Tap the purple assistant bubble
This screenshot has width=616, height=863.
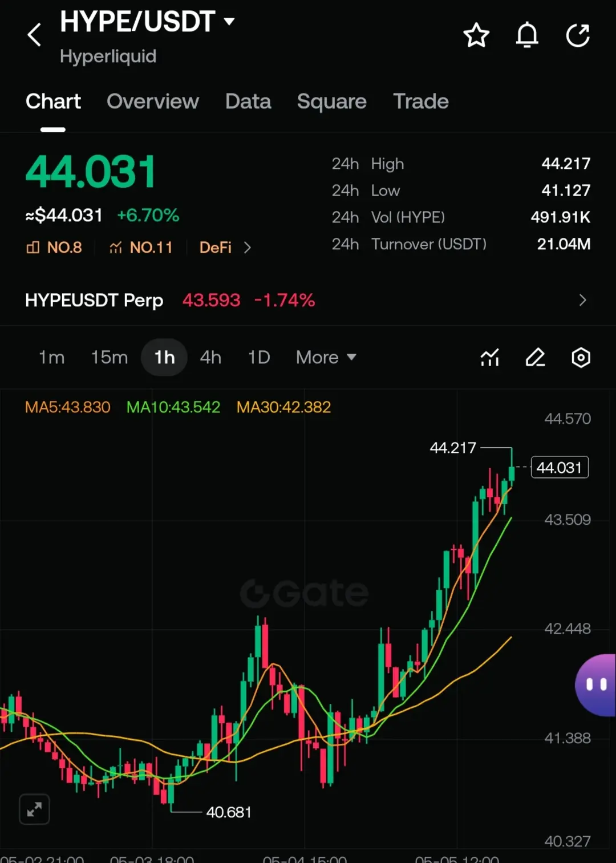tap(595, 684)
